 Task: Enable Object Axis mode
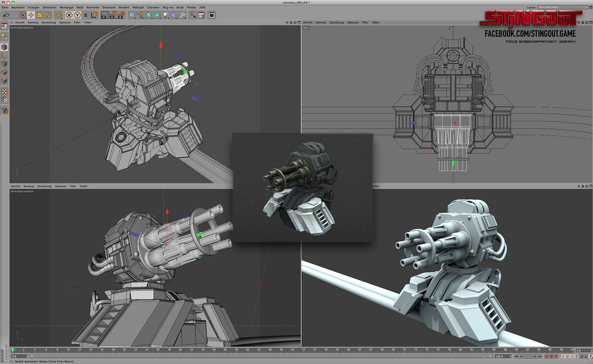[4, 56]
